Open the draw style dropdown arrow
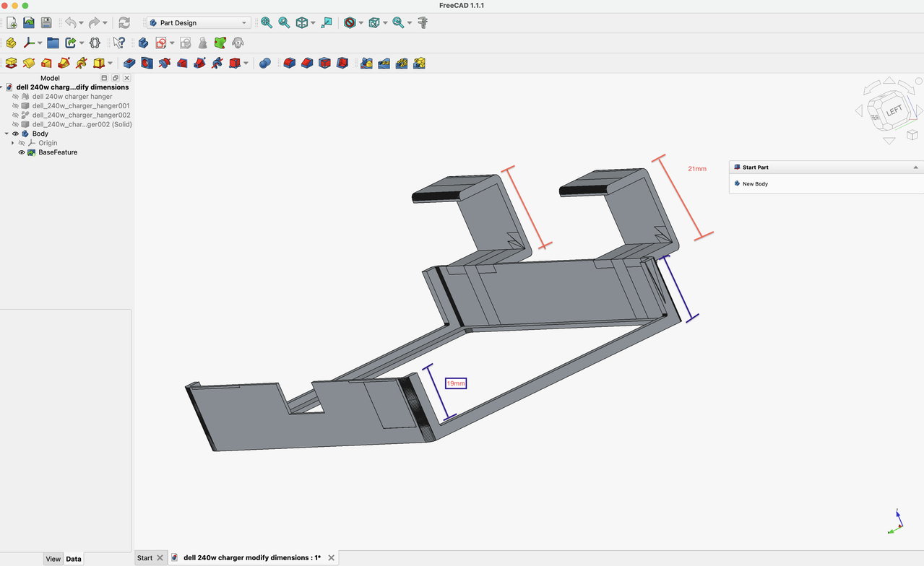Screen dimensions: 924x566 [x=361, y=23]
